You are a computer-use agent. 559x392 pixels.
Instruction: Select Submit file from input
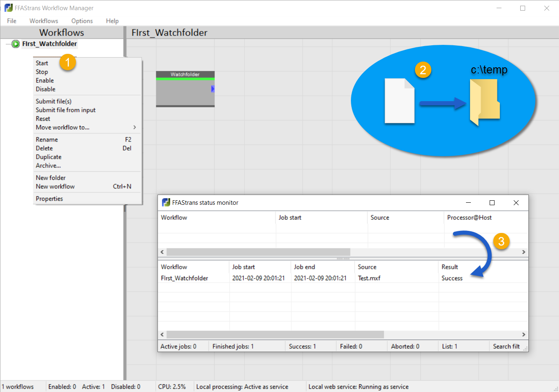point(88,110)
